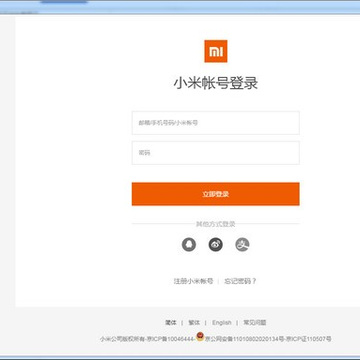The image size is (360, 360).
Task: Focus the password (密码) field
Action: tap(216, 153)
